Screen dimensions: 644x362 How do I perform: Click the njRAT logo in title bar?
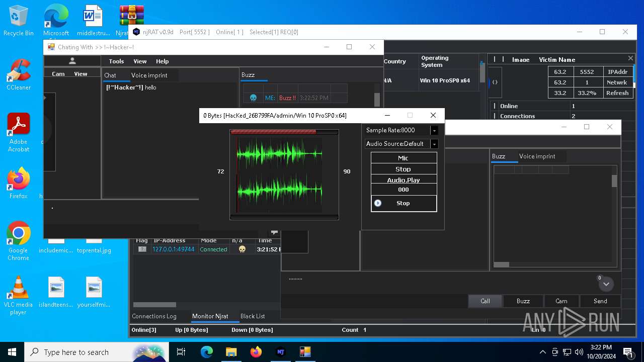pyautogui.click(x=136, y=32)
